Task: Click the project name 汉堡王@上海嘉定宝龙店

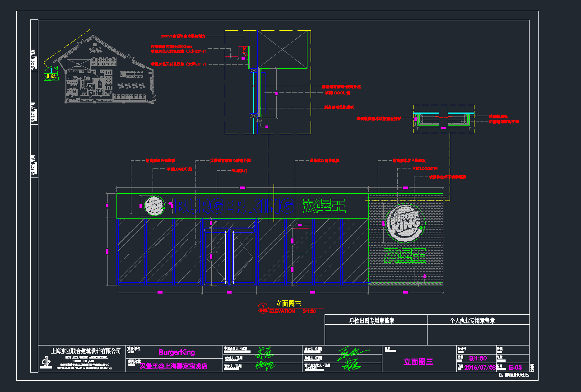Action: coord(174,366)
